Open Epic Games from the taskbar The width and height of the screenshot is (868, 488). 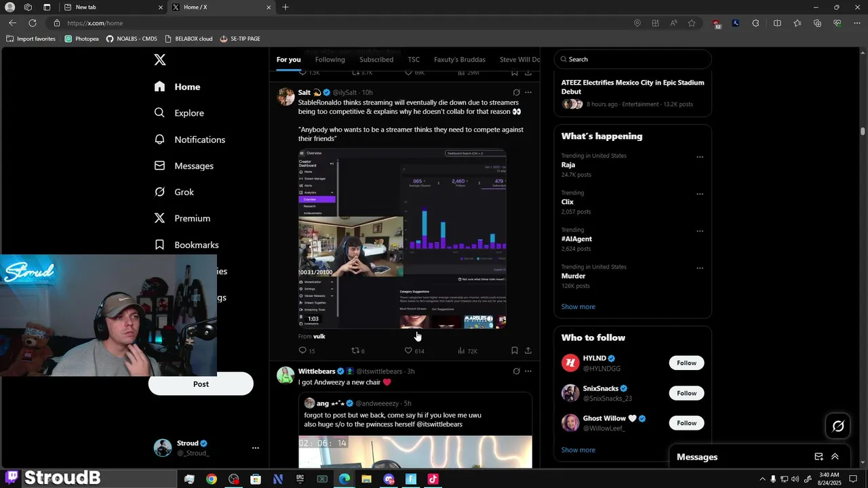pos(300,479)
